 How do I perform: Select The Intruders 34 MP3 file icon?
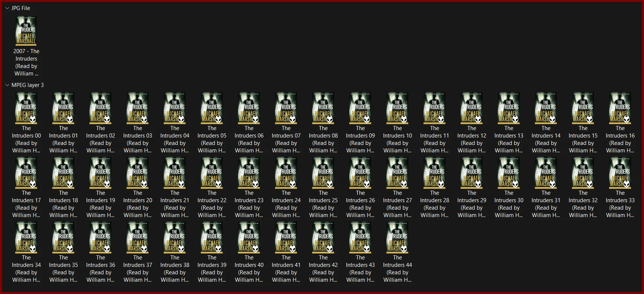pos(26,238)
